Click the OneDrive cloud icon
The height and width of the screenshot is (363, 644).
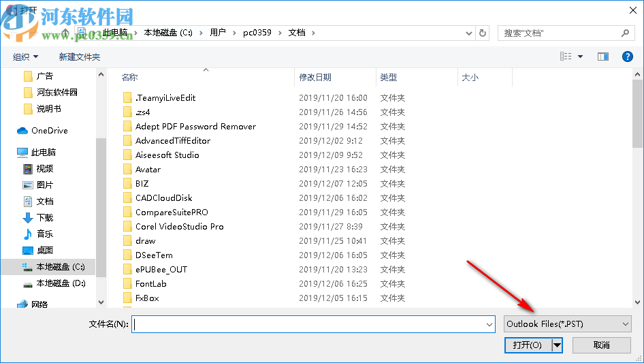pos(22,131)
